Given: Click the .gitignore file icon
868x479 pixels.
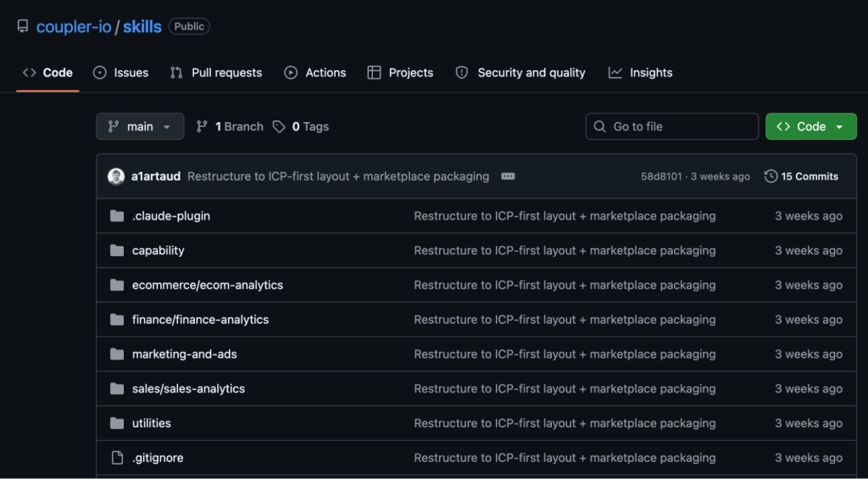Looking at the screenshot, I should pos(117,458).
